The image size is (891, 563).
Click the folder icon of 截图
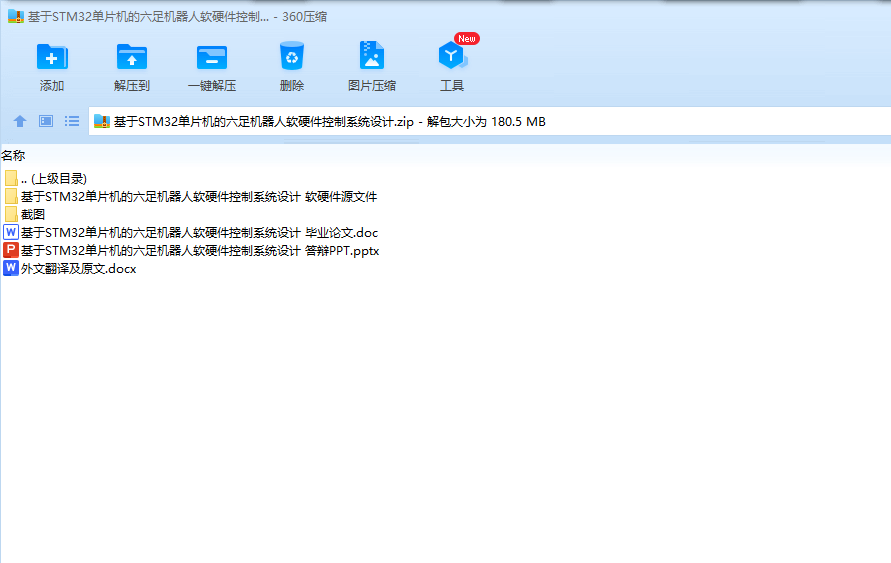11,214
